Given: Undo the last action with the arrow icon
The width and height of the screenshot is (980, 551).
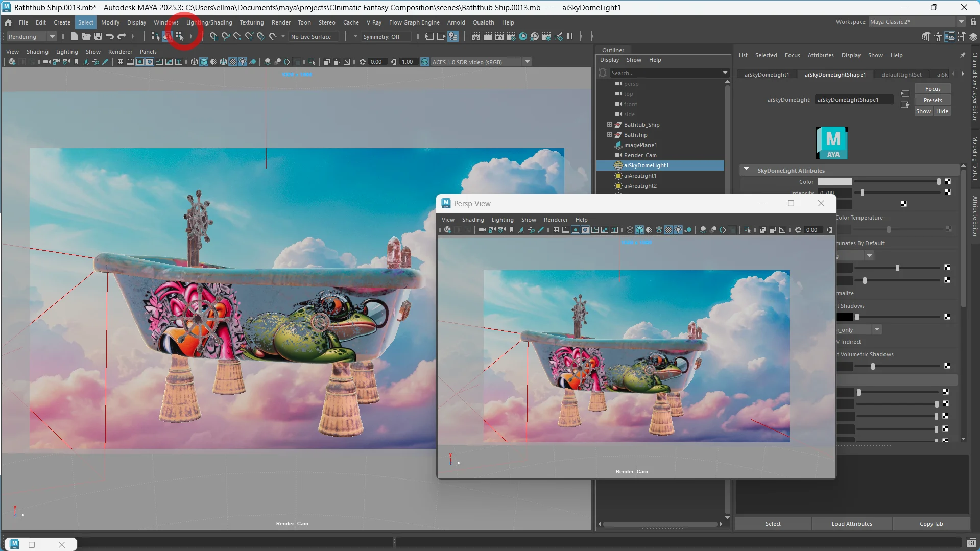Looking at the screenshot, I should point(109,36).
